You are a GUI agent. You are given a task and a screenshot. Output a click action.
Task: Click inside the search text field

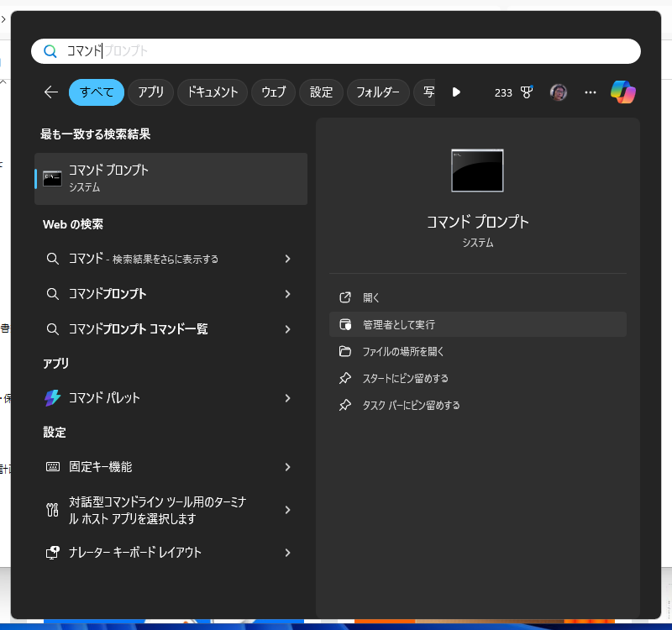[x=336, y=51]
